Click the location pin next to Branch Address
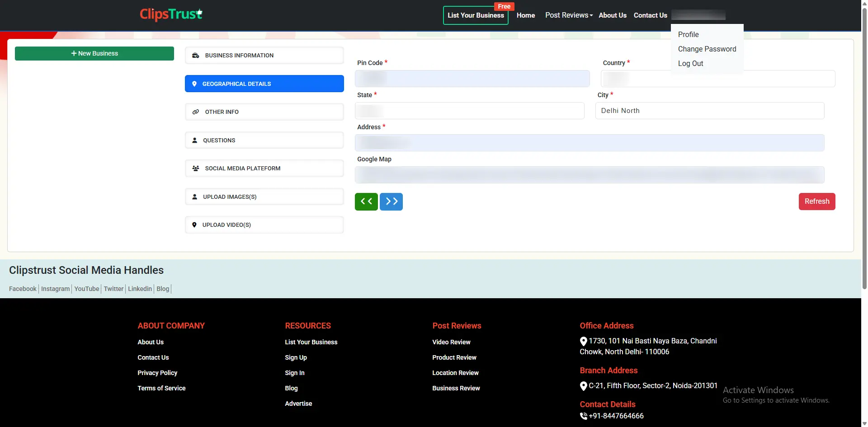The height and width of the screenshot is (427, 868). (x=584, y=386)
